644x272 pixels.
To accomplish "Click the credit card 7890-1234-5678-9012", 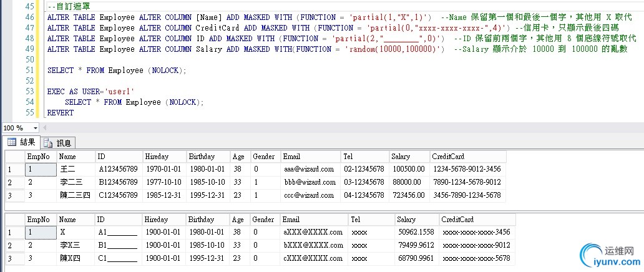I will (468, 182).
